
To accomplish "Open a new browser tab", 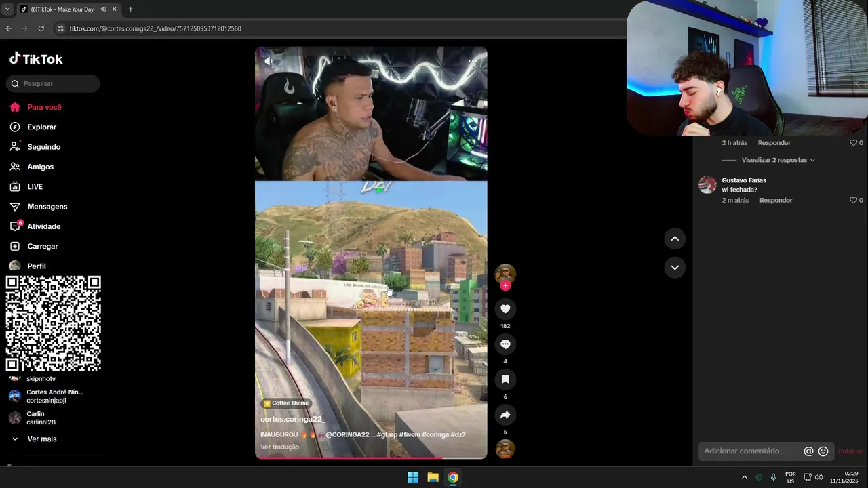I will pos(130,9).
